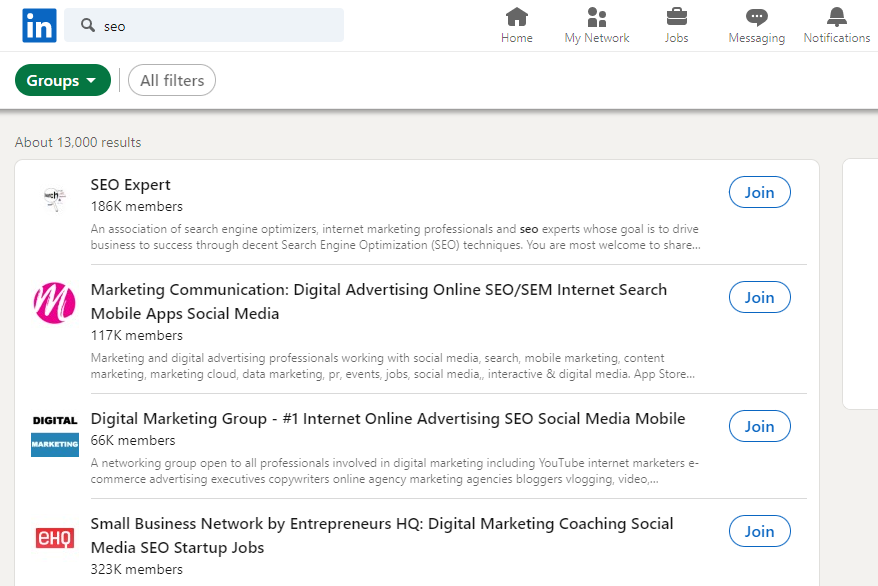
Task: Click the search magnifier icon
Action: (88, 25)
